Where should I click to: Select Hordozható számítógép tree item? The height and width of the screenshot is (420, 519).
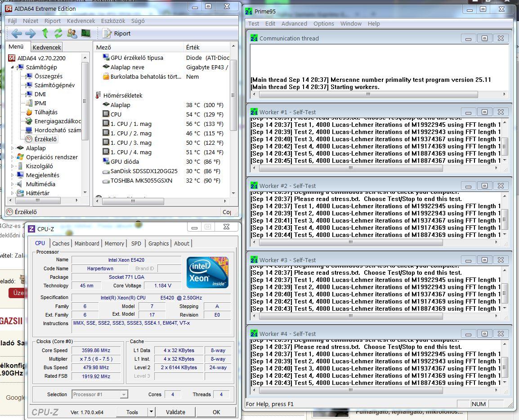pyautogui.click(x=58, y=130)
